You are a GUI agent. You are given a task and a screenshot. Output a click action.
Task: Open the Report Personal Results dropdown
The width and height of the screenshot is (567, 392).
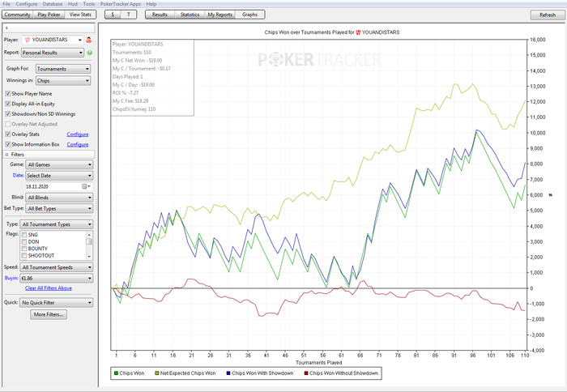pos(53,53)
